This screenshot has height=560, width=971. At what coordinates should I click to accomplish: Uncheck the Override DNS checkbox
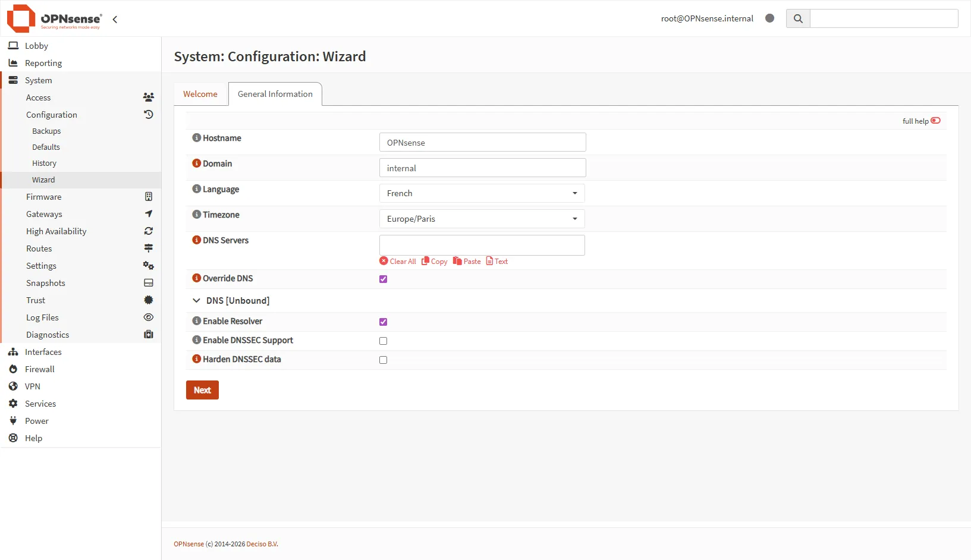pos(383,279)
